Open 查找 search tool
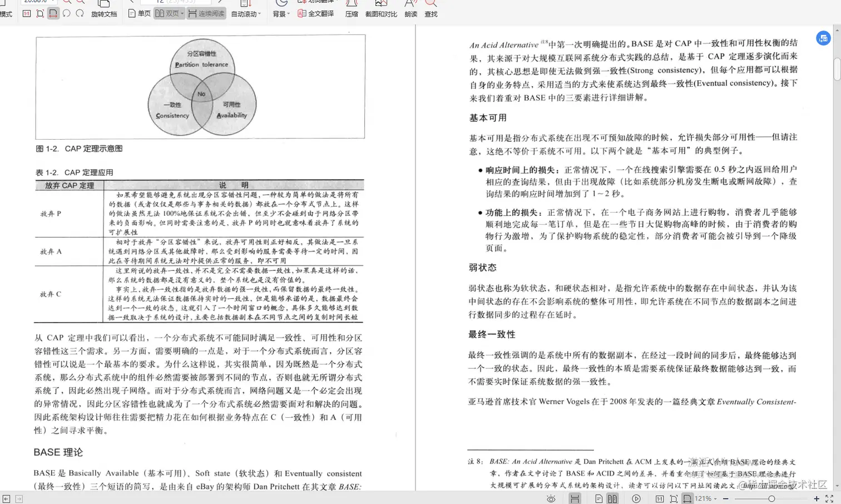The height and width of the screenshot is (504, 841). [431, 10]
